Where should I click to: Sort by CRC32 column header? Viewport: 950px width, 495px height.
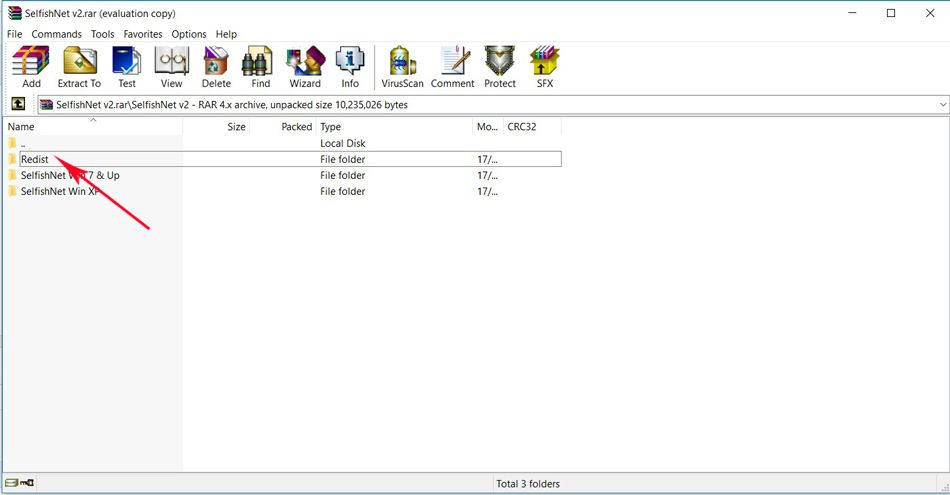click(x=532, y=127)
